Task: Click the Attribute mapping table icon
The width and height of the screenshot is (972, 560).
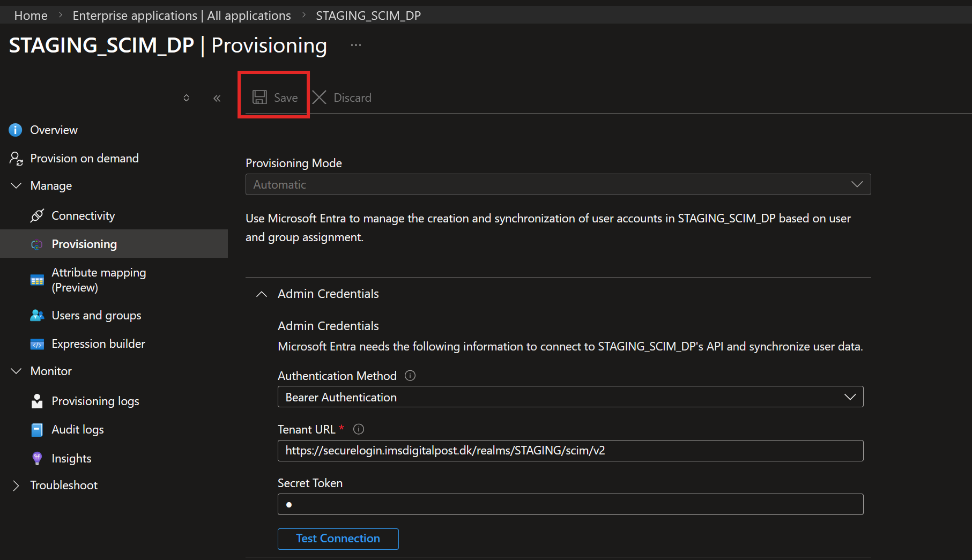Action: (x=37, y=280)
